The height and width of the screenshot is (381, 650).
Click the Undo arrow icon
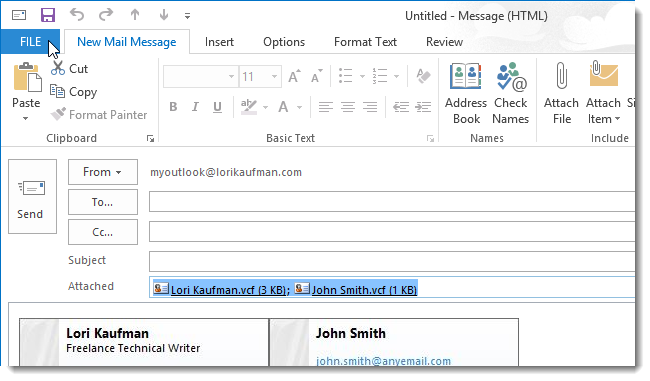(x=77, y=15)
